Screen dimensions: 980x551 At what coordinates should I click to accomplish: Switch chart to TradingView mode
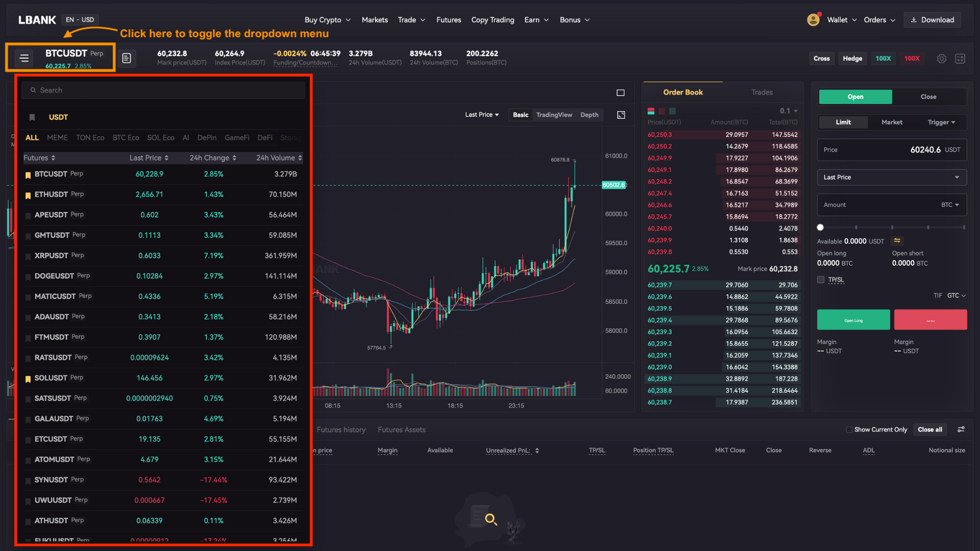[x=554, y=115]
